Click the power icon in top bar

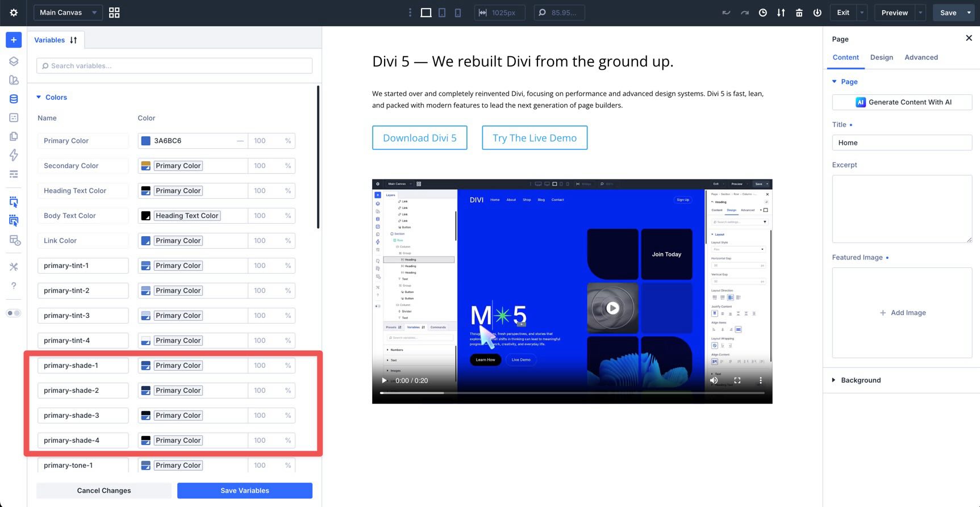[818, 12]
